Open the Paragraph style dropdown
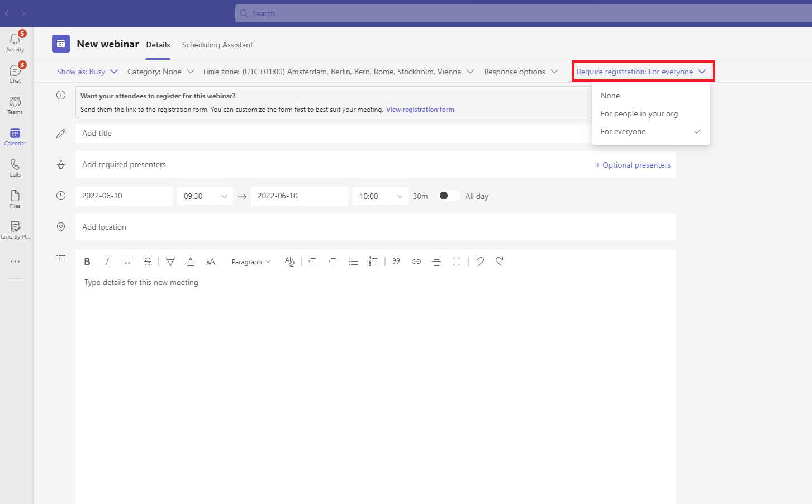The width and height of the screenshot is (812, 504). click(251, 261)
